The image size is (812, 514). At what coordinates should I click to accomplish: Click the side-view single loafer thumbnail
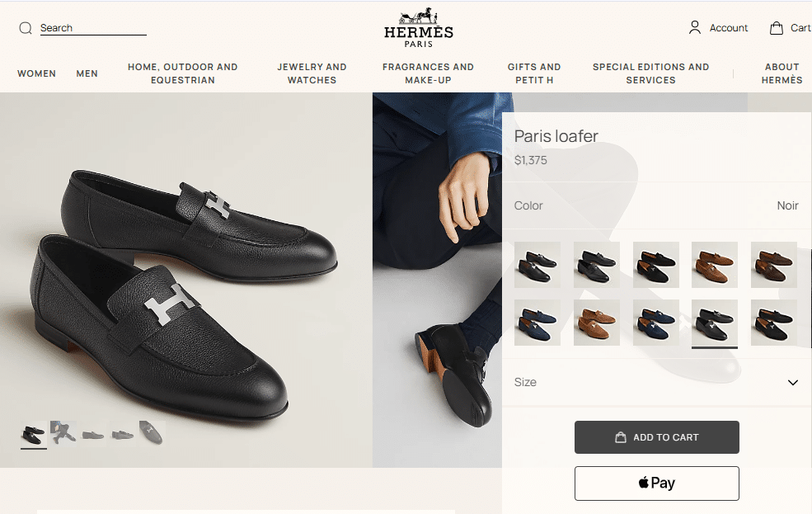93,432
